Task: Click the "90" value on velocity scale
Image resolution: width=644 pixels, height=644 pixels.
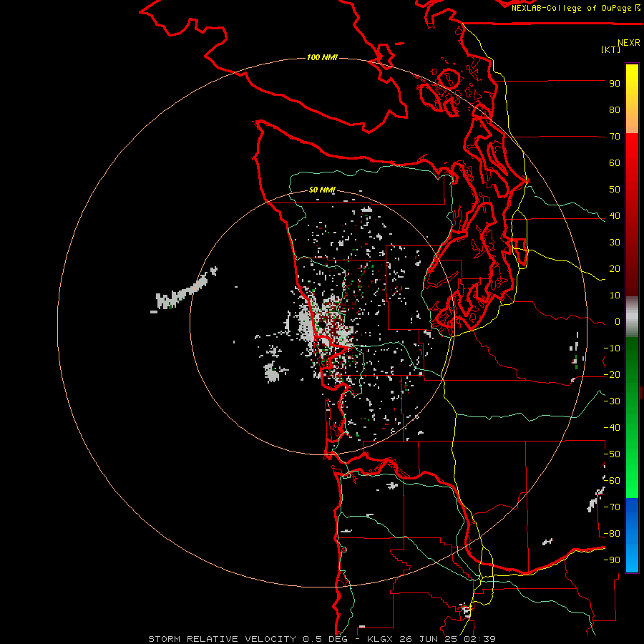Action: point(615,84)
